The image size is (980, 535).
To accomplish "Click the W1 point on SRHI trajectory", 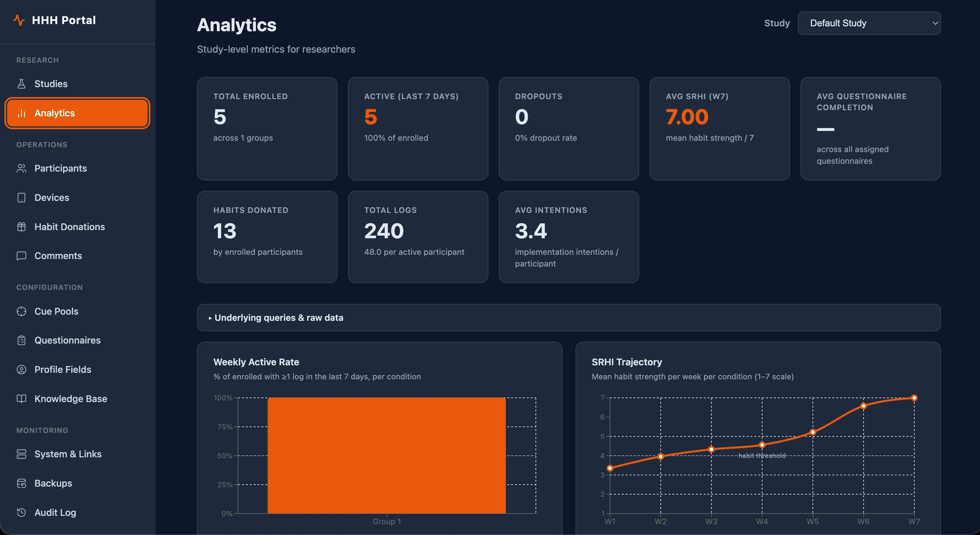I will click(x=610, y=468).
